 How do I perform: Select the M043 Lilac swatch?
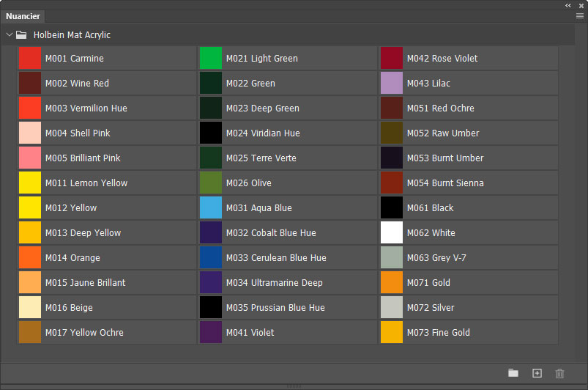[392, 83]
